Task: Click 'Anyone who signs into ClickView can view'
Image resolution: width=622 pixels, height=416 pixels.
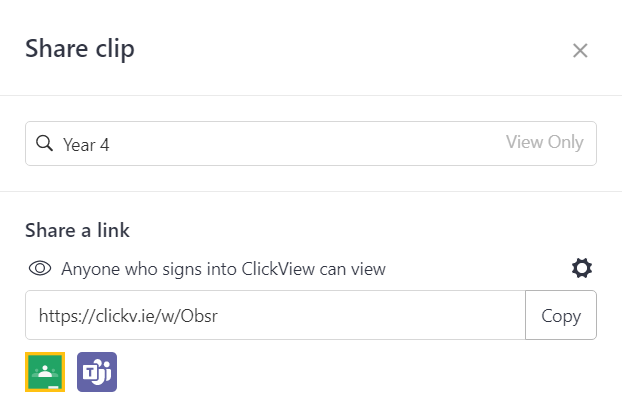Action: click(x=223, y=269)
